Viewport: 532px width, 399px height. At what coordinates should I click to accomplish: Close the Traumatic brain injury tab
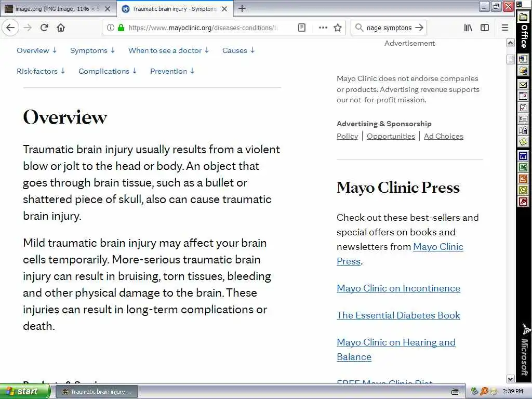pyautogui.click(x=224, y=9)
